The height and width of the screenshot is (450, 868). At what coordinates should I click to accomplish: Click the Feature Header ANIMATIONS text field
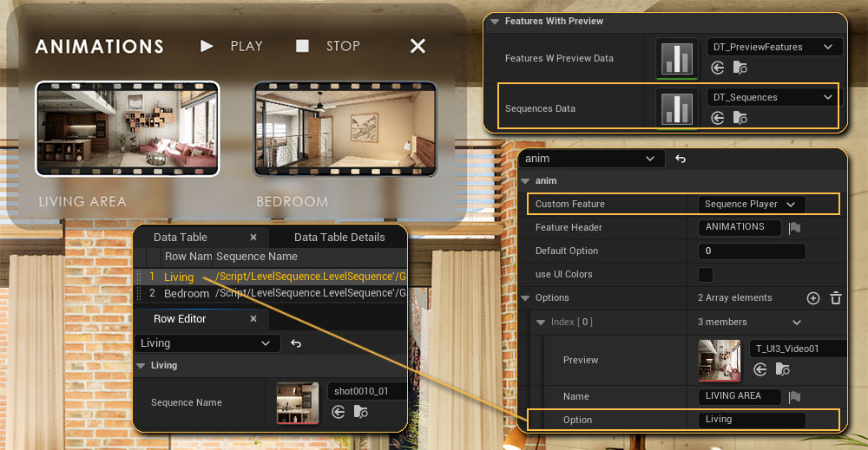pos(738,227)
